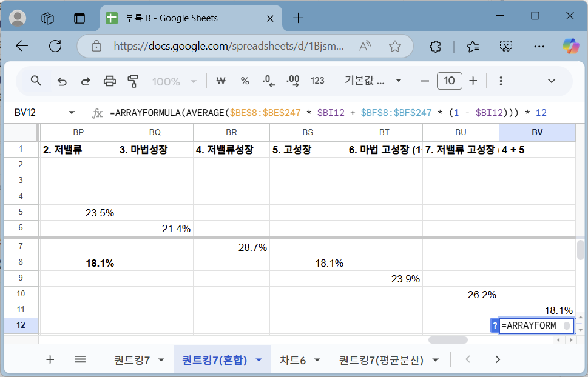Open the favorites list
The height and width of the screenshot is (377, 588).
click(473, 47)
